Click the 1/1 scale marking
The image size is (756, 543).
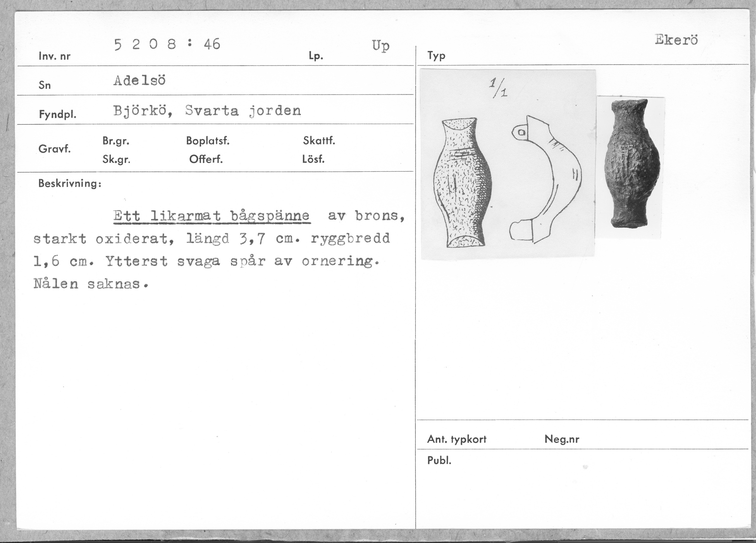pos(499,88)
